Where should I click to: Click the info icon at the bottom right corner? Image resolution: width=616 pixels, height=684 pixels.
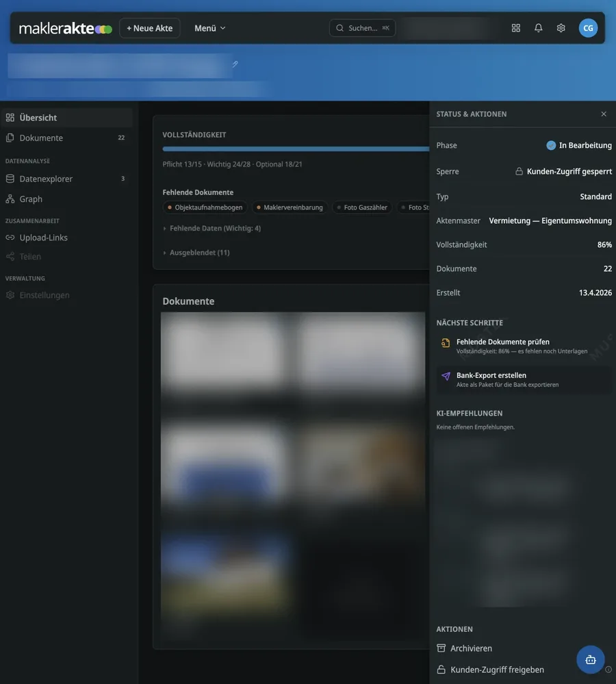608,669
